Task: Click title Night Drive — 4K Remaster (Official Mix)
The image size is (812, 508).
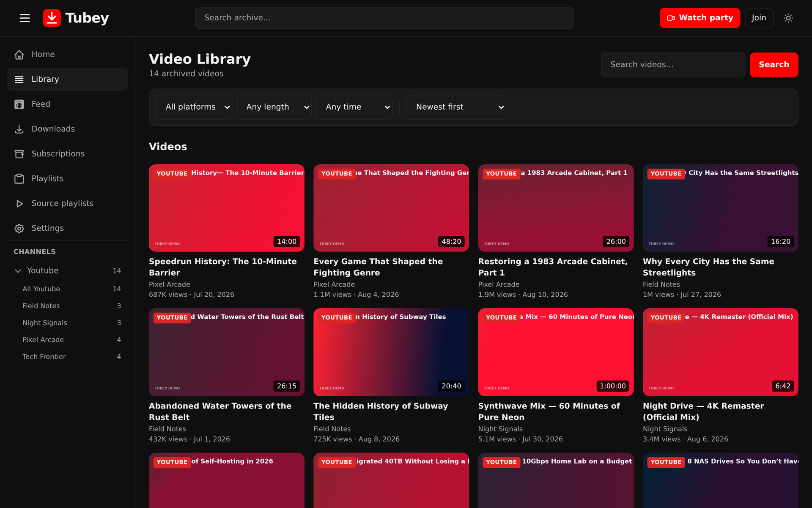Action: point(703,411)
